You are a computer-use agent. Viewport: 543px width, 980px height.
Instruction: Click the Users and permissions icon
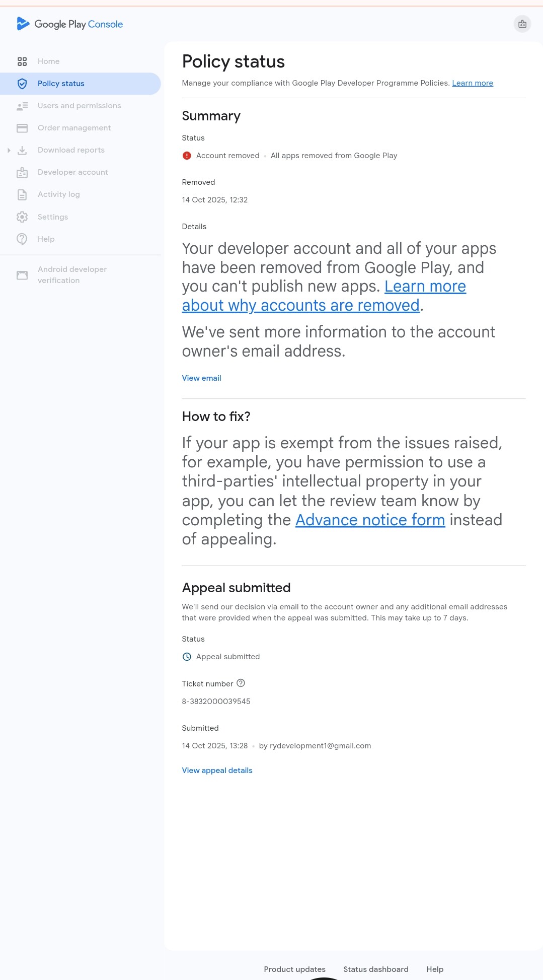tap(22, 106)
